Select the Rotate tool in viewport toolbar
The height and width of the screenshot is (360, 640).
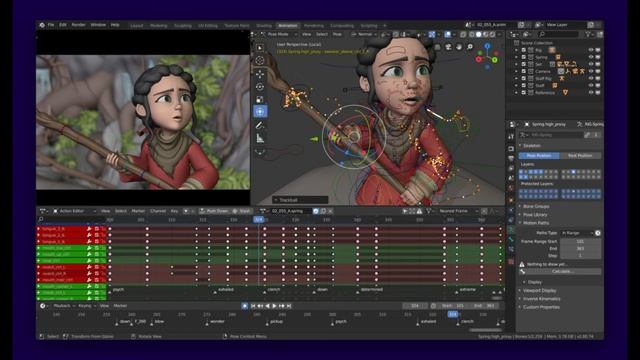[x=260, y=87]
